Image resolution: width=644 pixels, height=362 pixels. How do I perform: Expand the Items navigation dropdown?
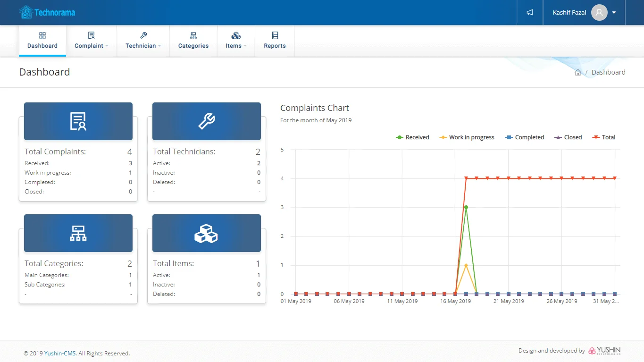point(236,41)
